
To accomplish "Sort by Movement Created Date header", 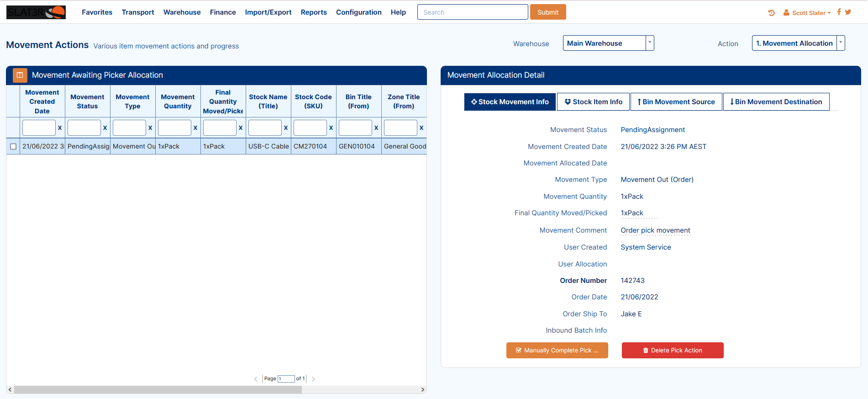I will tap(42, 101).
